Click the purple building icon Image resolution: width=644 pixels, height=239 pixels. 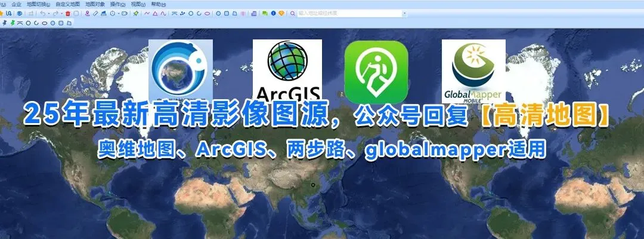pos(254,13)
